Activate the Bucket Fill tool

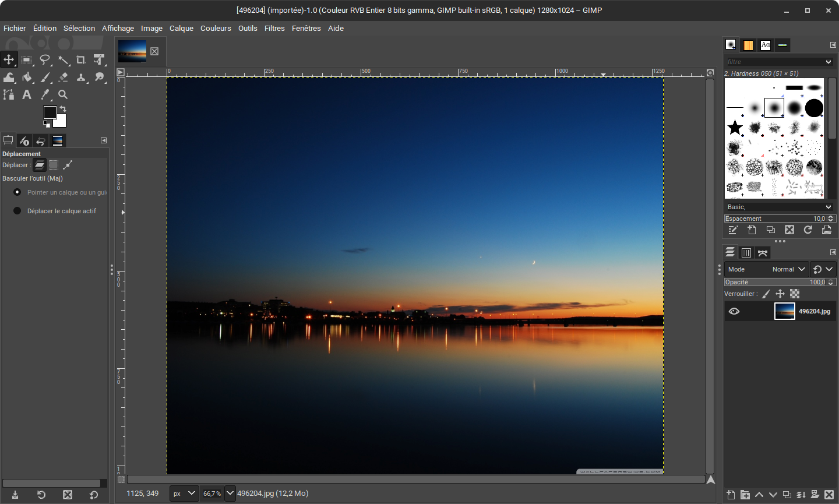(x=27, y=77)
